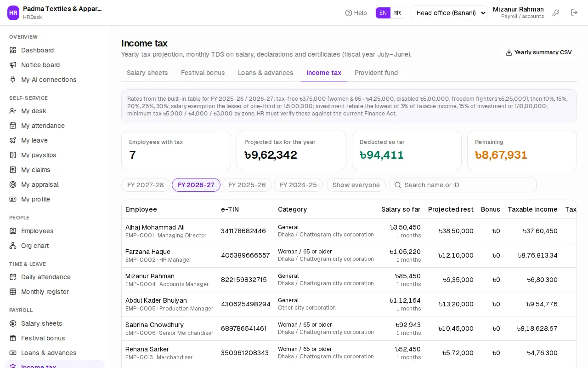Open the Monthly register
Image resolution: width=588 pixels, height=368 pixels.
55,292
